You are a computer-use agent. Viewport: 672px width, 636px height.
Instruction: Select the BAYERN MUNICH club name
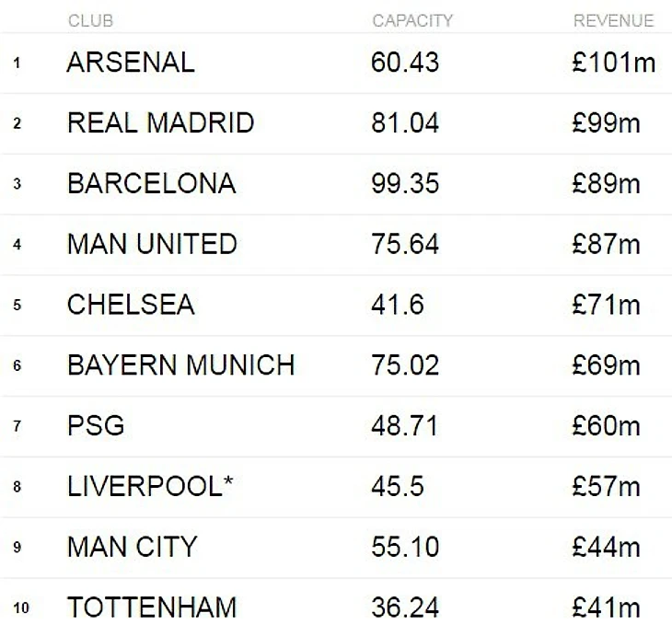[180, 365]
